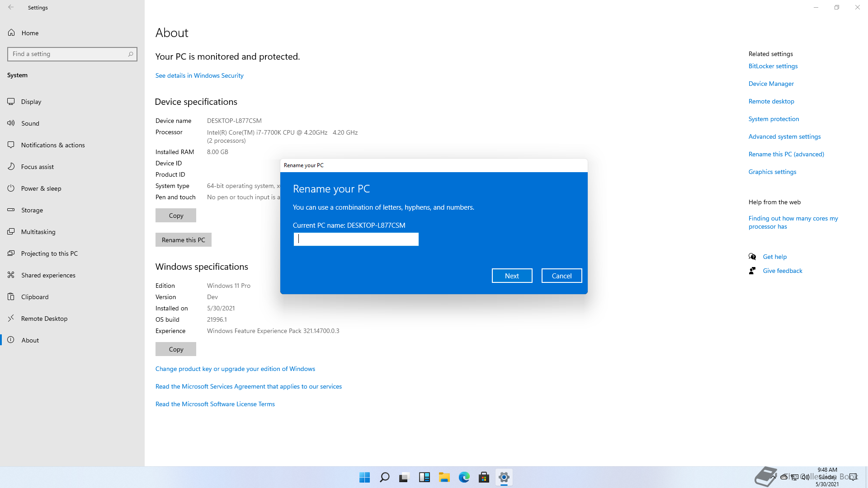Open the Multitasking settings page
The image size is (868, 488).
point(72,232)
